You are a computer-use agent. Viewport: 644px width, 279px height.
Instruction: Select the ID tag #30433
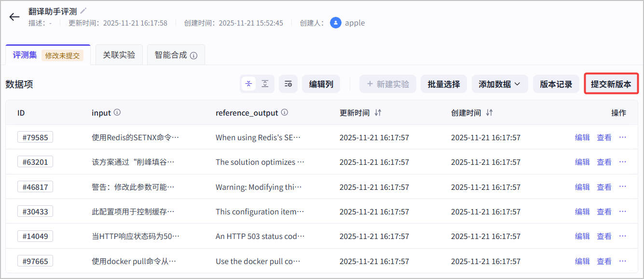(35, 212)
